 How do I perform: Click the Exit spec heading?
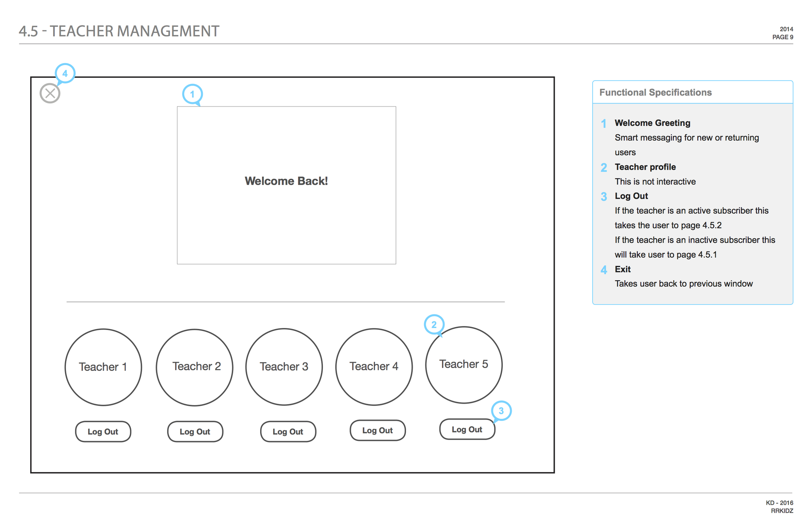tap(623, 269)
